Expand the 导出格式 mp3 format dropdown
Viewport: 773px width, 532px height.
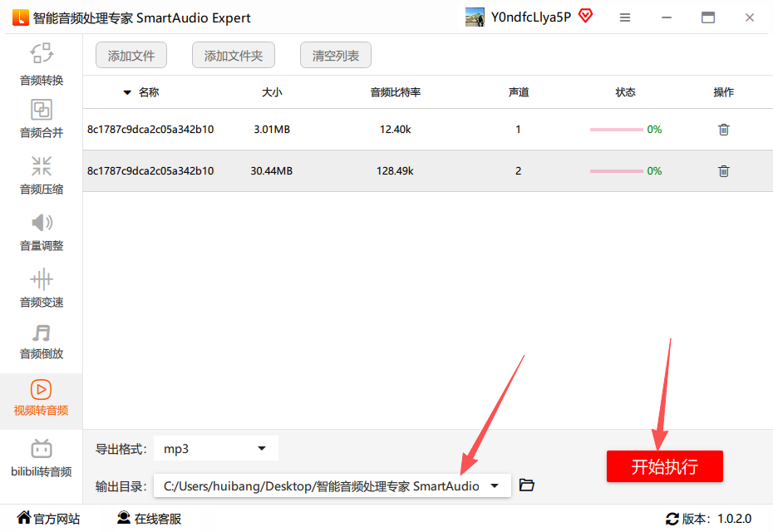(x=262, y=449)
